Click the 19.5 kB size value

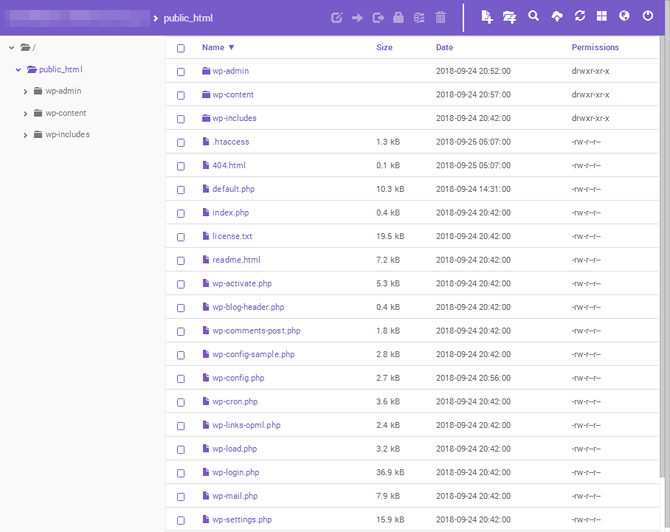pyautogui.click(x=390, y=236)
